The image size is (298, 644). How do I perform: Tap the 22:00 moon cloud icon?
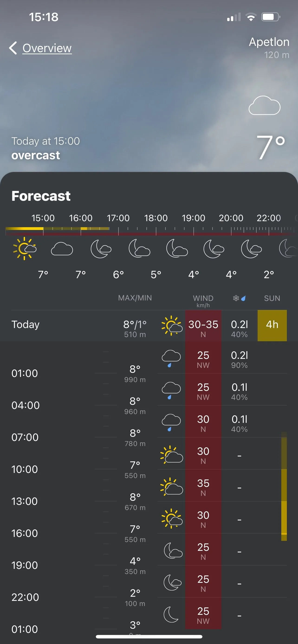click(251, 249)
